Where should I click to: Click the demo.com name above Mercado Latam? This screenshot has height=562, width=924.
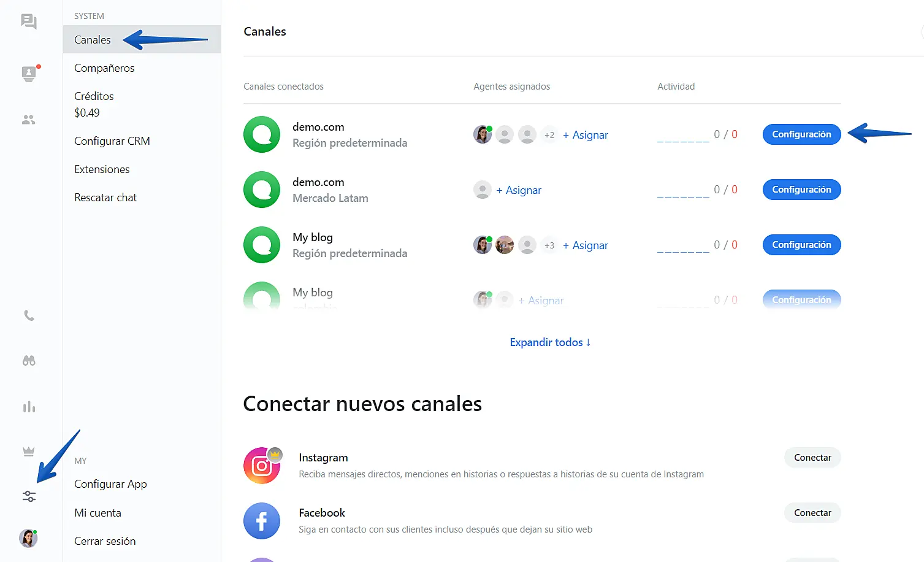[318, 182]
